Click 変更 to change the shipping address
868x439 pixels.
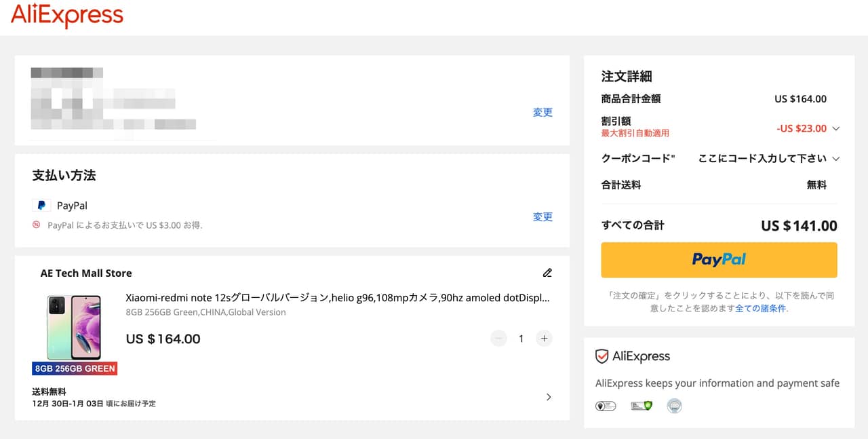542,113
